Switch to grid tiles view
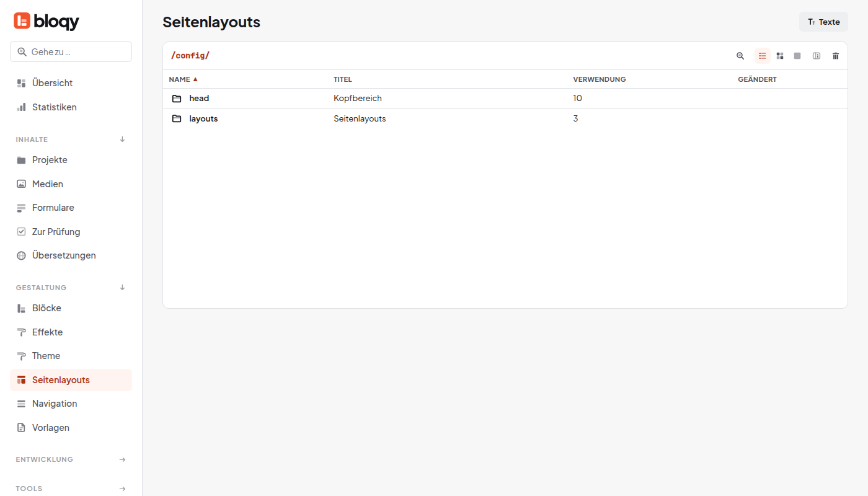This screenshot has width=868, height=496. [780, 56]
